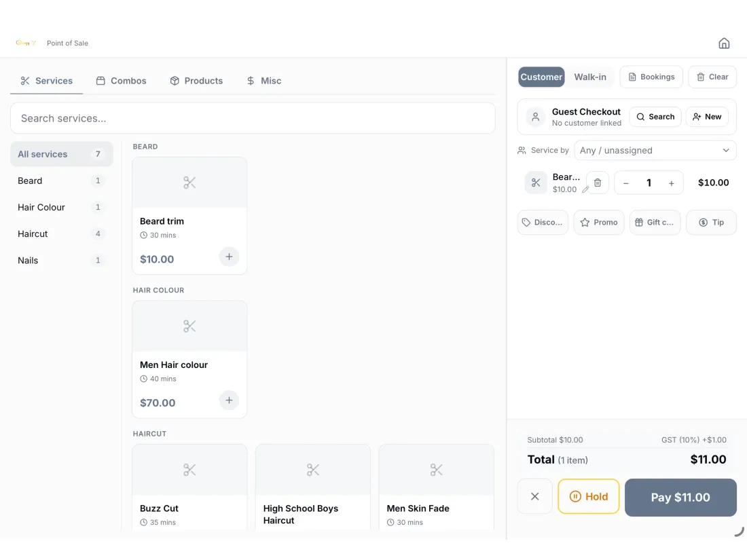Focus the Search services field
747x560 pixels.
(x=253, y=118)
